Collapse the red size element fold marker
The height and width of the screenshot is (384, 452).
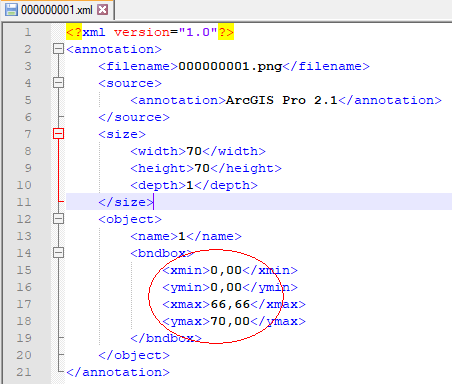pos(58,134)
